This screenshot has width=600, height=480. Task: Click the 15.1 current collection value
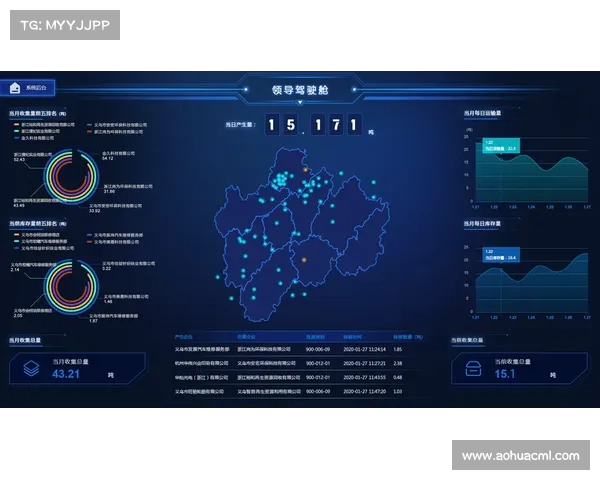point(505,374)
